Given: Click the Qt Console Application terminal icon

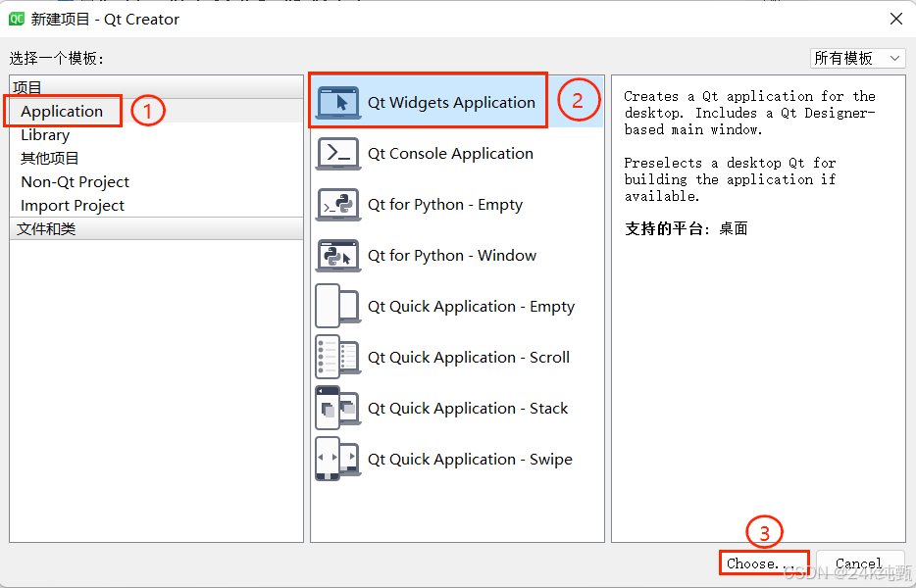Looking at the screenshot, I should pos(338,154).
